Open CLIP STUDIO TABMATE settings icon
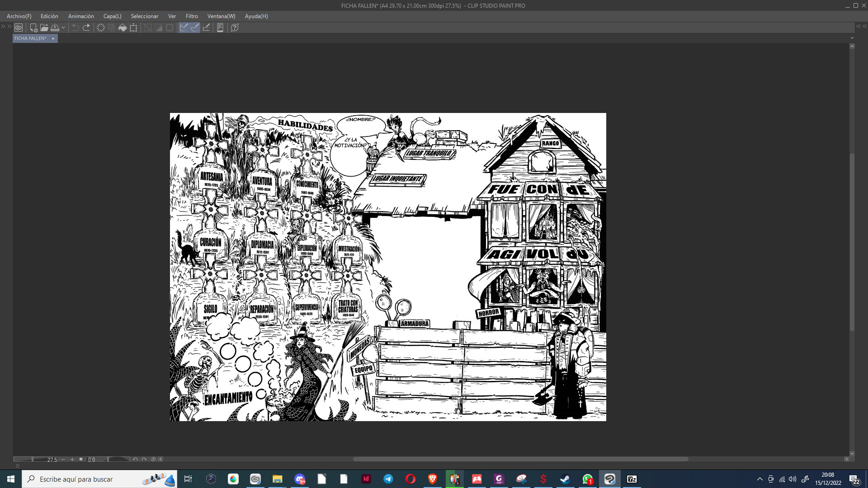Viewport: 868px width, 488px height. tap(220, 28)
